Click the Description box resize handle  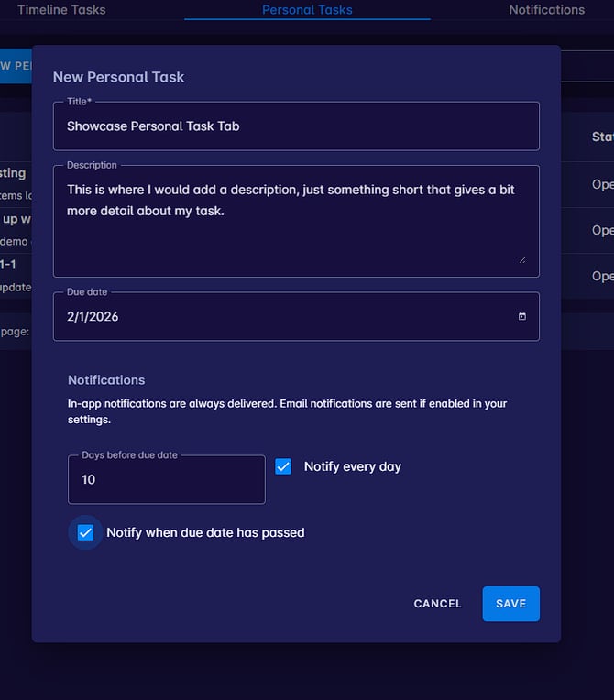coord(523,259)
